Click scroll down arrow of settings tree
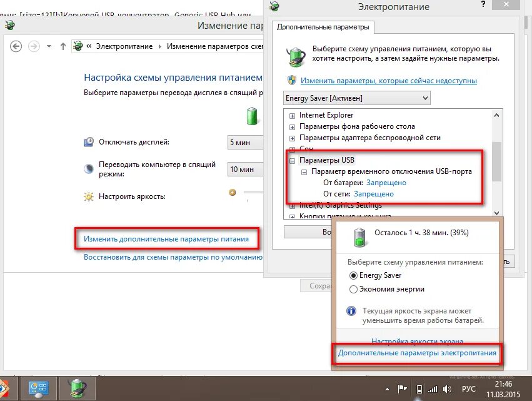532x401 pixels. (x=497, y=213)
